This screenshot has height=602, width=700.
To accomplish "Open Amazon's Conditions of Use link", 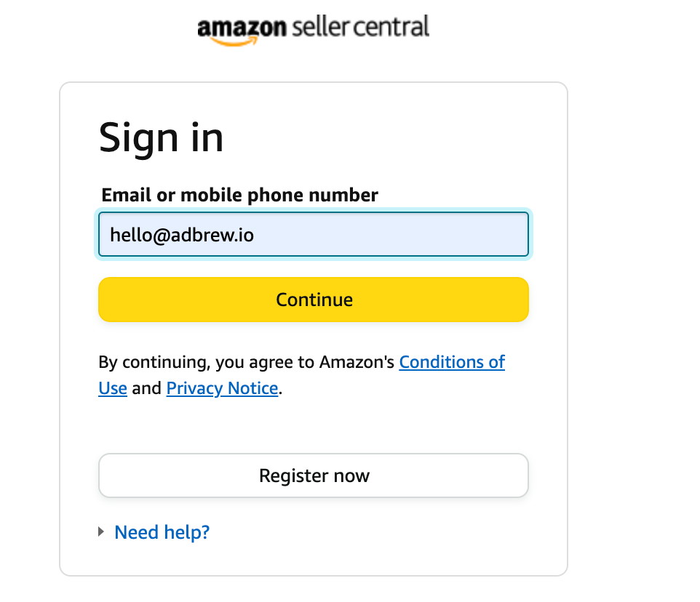I will tap(452, 361).
